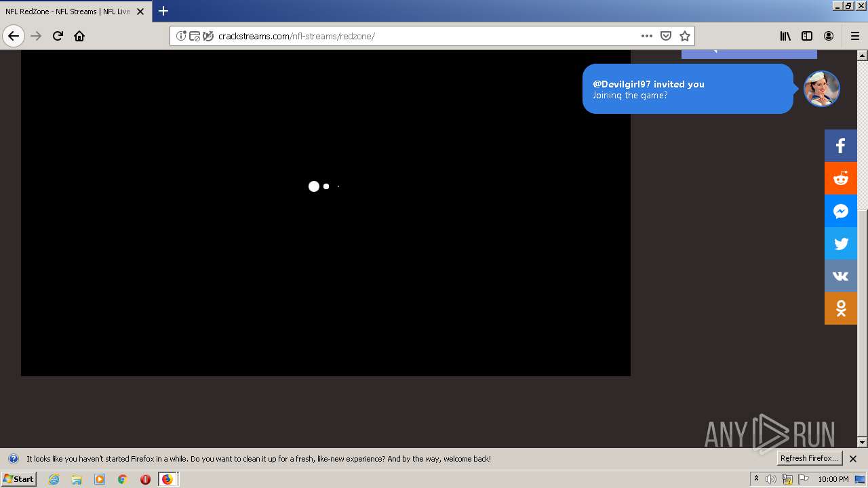Bookmark this page with the star
The width and height of the screenshot is (868, 488).
pyautogui.click(x=685, y=36)
